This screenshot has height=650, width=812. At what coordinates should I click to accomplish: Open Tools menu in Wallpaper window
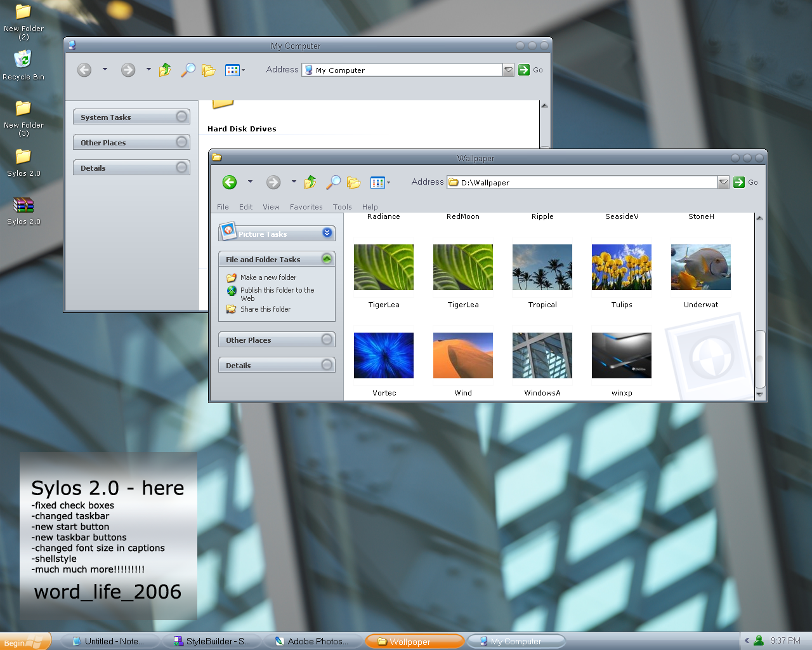click(343, 207)
